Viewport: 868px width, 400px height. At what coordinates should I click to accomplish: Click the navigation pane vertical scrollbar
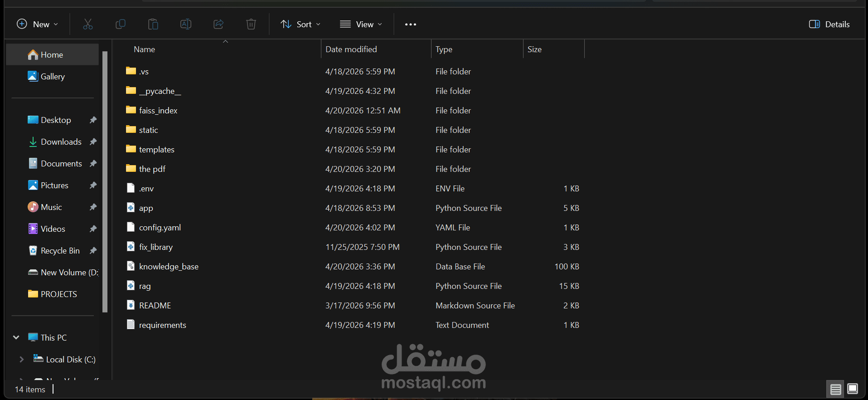coord(105,181)
